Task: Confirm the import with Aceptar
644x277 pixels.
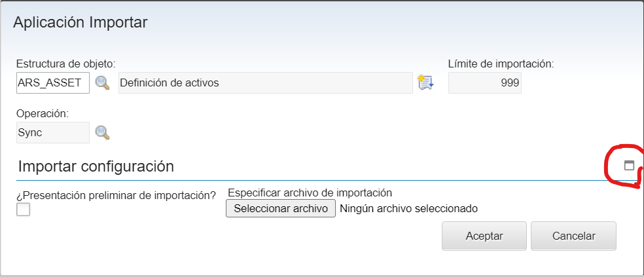Action: tap(484, 236)
